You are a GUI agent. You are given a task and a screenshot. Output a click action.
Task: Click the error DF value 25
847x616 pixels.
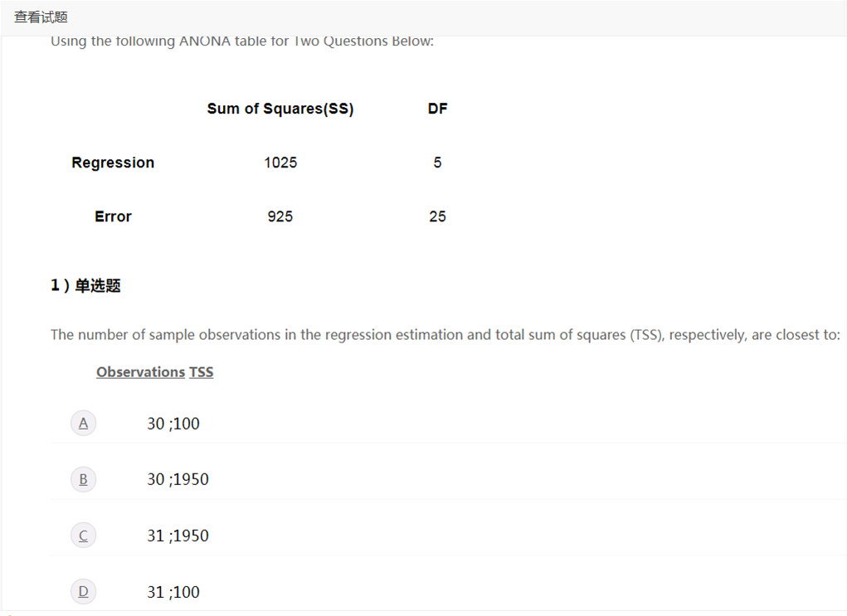click(437, 216)
